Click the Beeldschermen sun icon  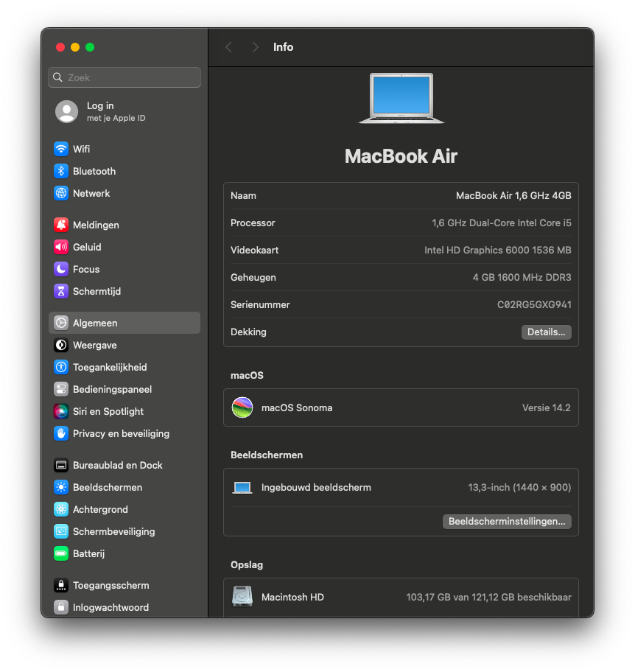[61, 487]
